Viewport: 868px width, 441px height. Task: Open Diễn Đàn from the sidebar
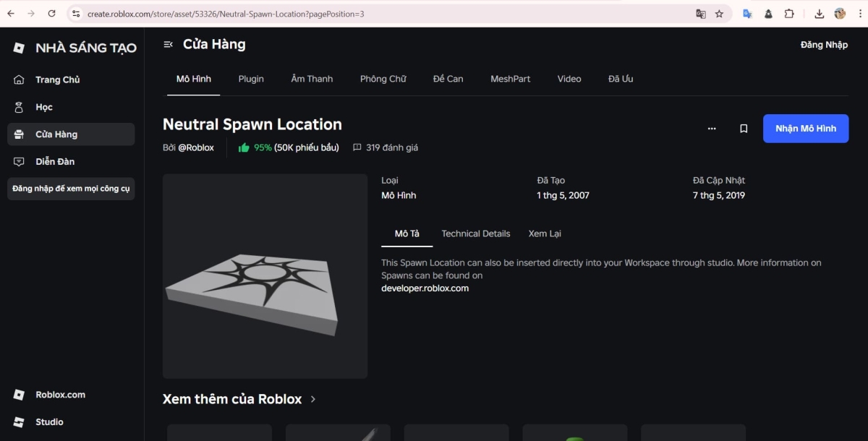click(x=57, y=161)
